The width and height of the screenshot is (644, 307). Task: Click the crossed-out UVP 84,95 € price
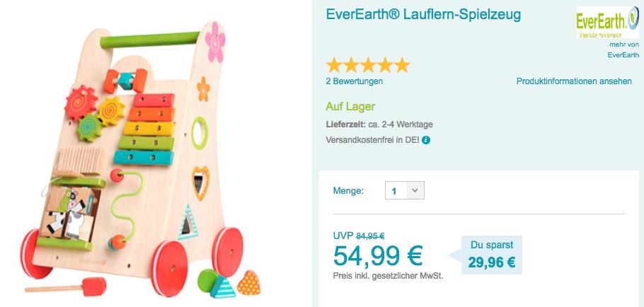click(359, 236)
